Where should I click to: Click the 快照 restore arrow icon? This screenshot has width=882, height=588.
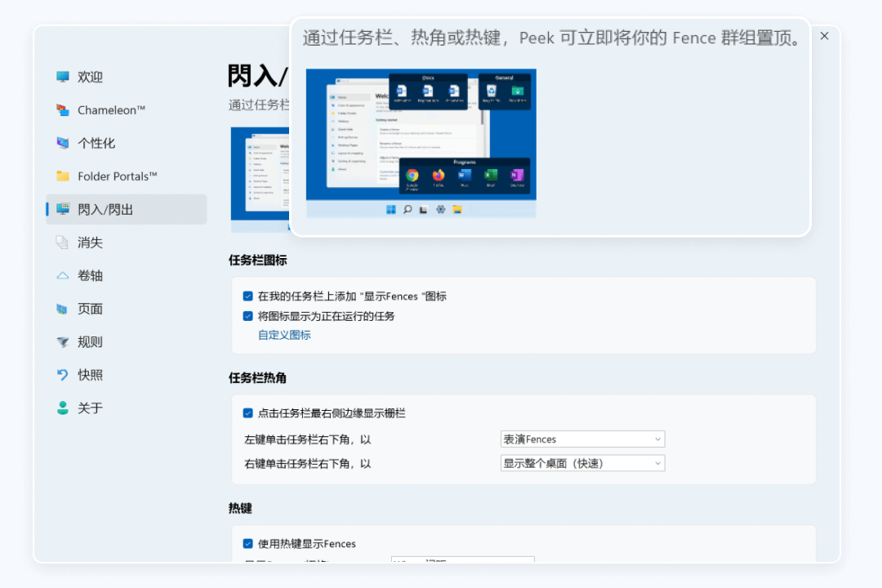coord(63,375)
